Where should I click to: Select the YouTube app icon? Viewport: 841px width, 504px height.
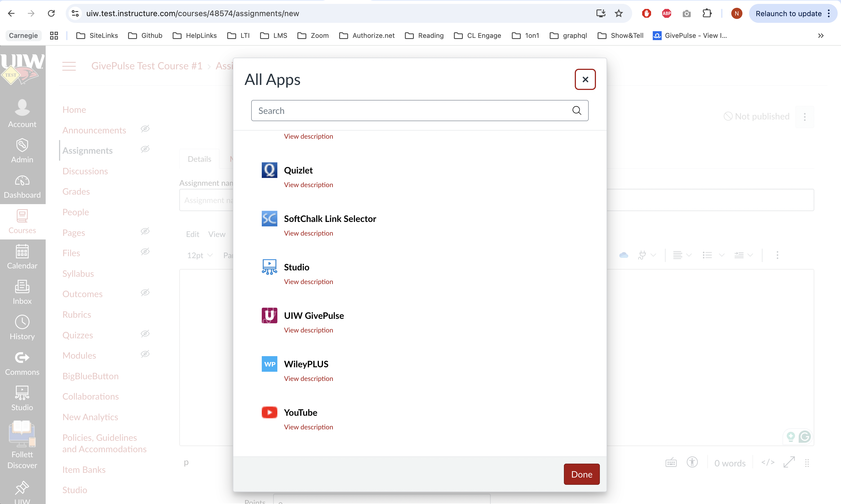[x=269, y=412]
